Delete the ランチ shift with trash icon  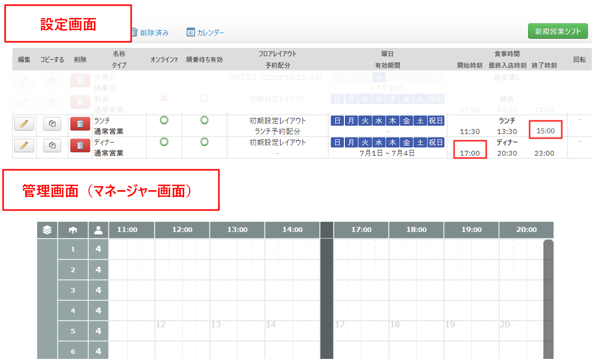tap(80, 123)
